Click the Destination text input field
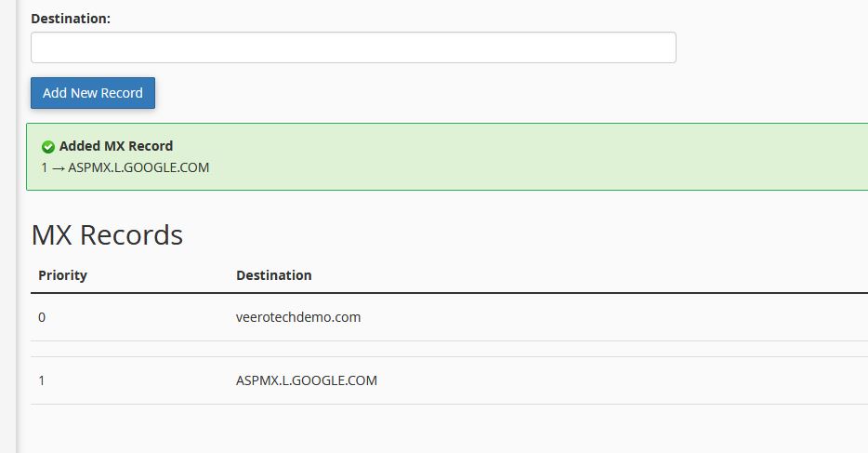The height and width of the screenshot is (453, 868). [x=353, y=47]
